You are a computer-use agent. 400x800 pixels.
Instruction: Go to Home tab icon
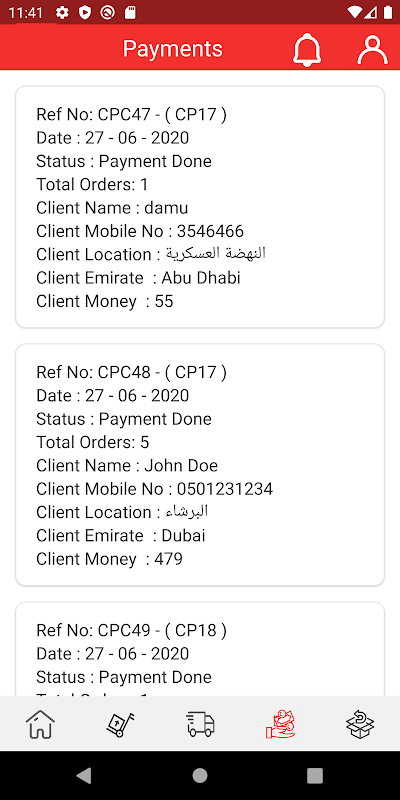[x=40, y=724]
